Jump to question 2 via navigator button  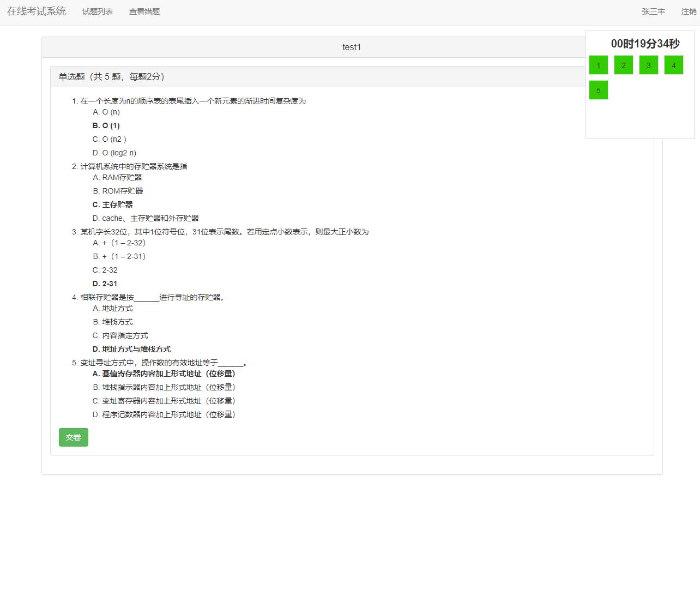coord(623,65)
